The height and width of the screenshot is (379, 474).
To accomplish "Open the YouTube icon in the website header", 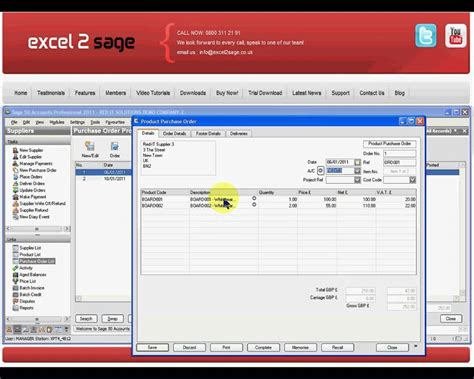I will 455,35.
